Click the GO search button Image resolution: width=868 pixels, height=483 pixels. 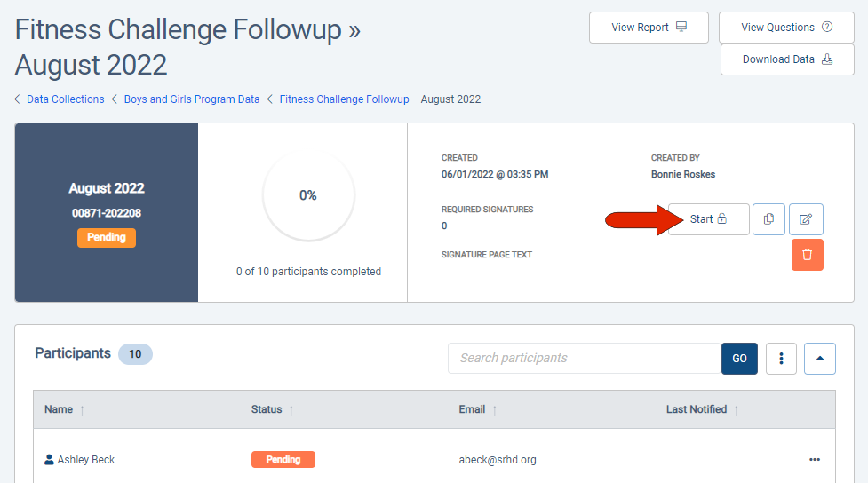[739, 359]
